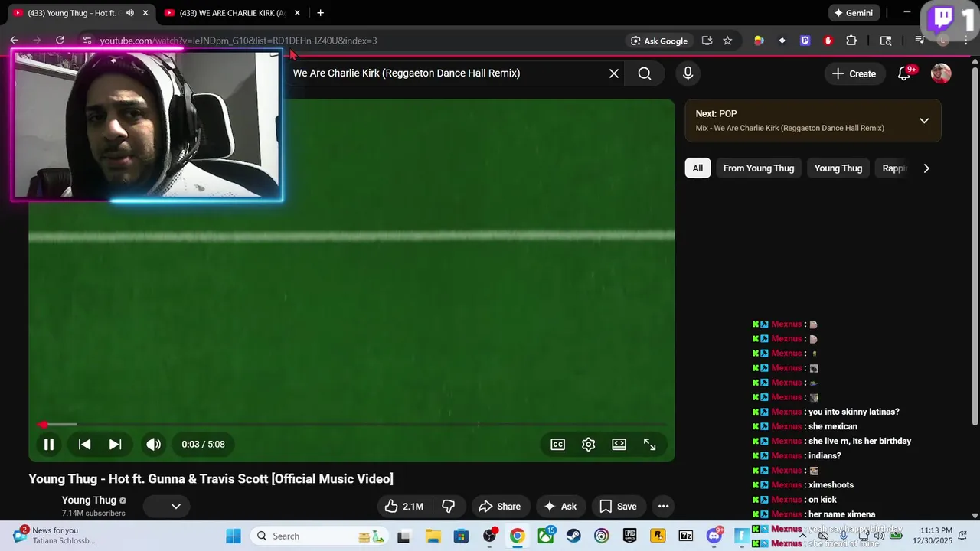Go back one page in Chrome
980x551 pixels.
(14, 41)
